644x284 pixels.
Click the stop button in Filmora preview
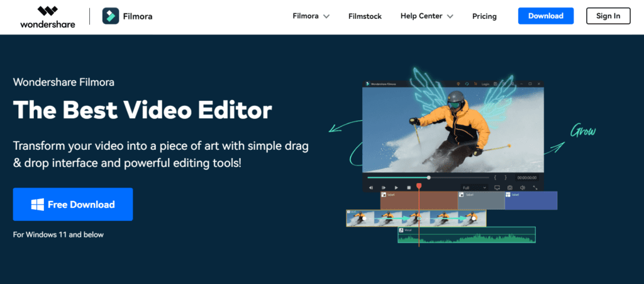[x=409, y=188]
